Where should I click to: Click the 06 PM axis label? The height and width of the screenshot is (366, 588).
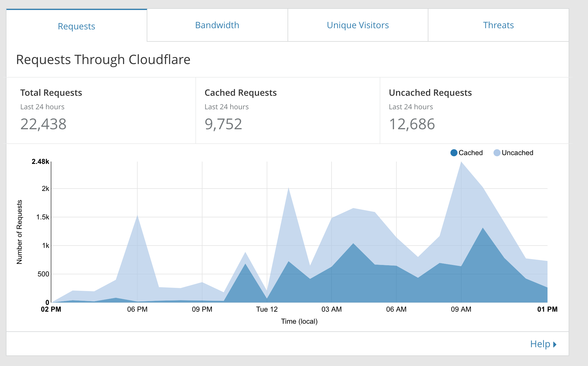coord(137,309)
